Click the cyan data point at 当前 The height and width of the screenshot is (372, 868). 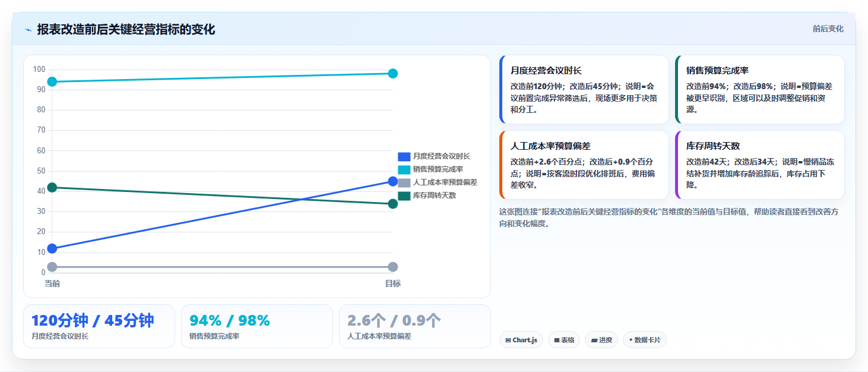pos(52,81)
